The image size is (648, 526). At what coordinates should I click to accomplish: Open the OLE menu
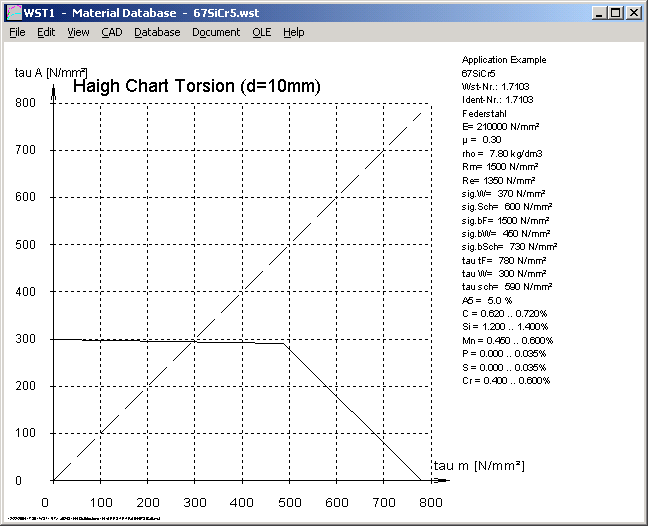click(261, 32)
